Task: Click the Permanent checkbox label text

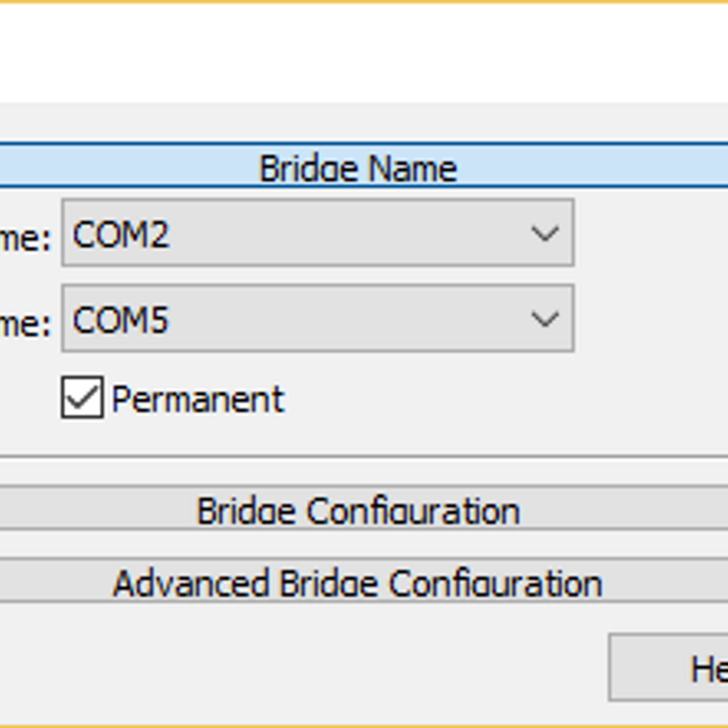Action: click(198, 399)
